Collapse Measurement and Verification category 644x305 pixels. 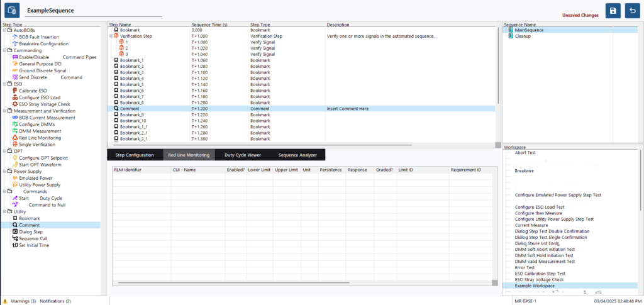4,111
